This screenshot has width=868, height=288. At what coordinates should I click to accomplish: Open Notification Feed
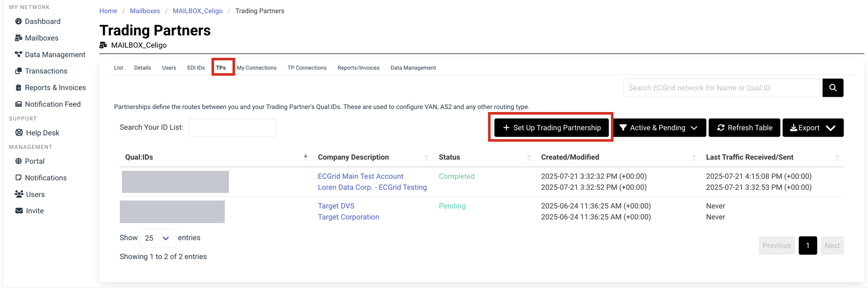48,104
